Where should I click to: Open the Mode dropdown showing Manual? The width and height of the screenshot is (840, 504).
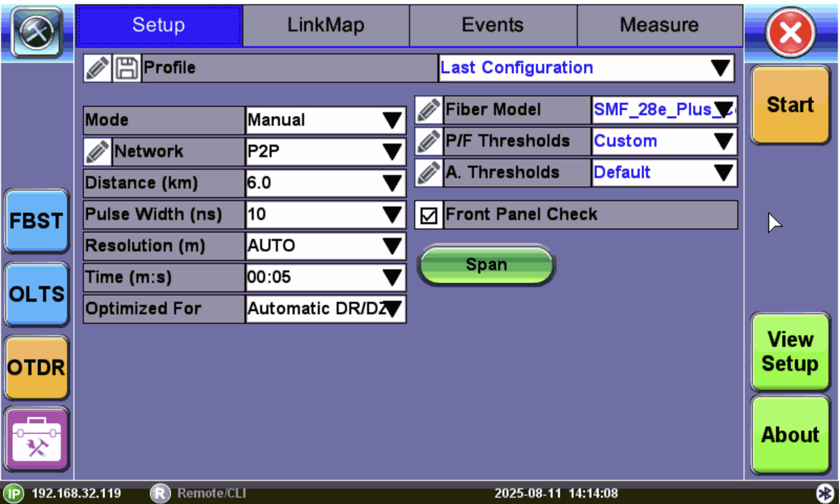(x=325, y=120)
